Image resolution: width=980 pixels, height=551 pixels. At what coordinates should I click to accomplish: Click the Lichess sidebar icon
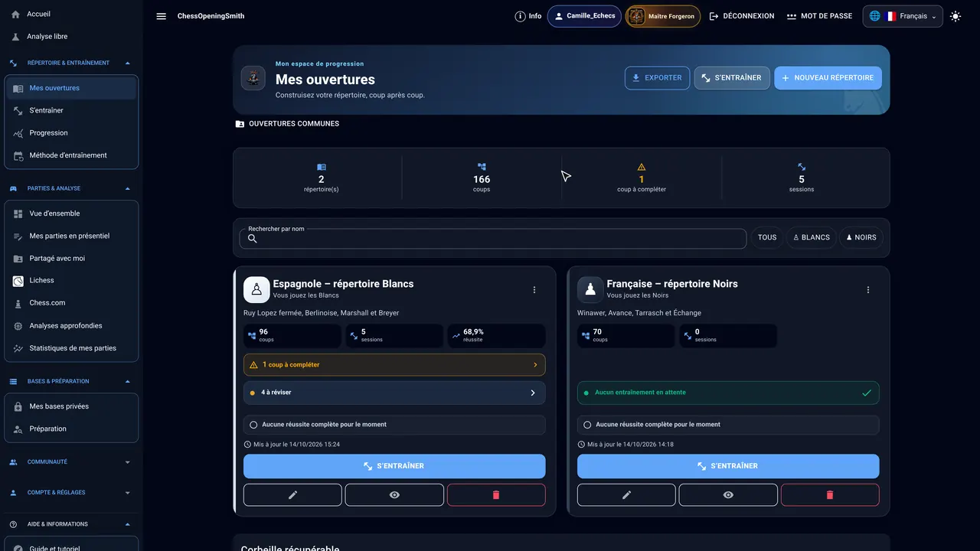click(x=18, y=281)
